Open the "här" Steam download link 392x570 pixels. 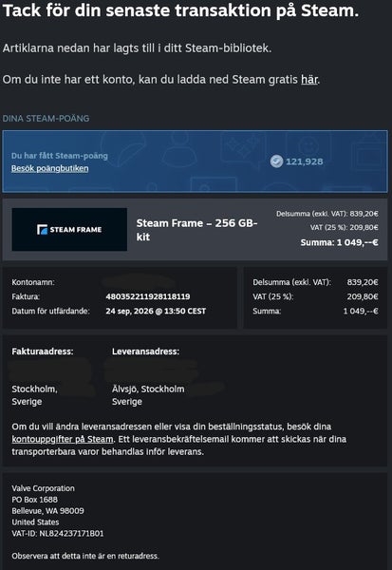click(309, 79)
